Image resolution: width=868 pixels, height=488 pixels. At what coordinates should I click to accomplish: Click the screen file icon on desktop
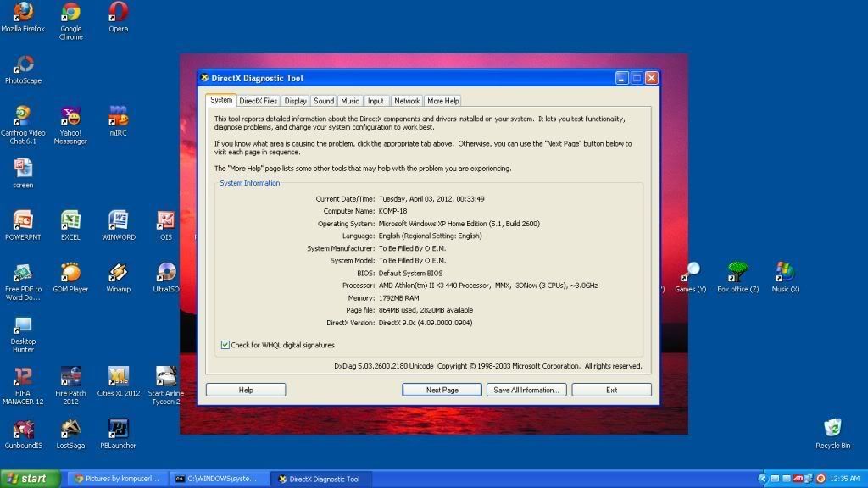pyautogui.click(x=23, y=173)
